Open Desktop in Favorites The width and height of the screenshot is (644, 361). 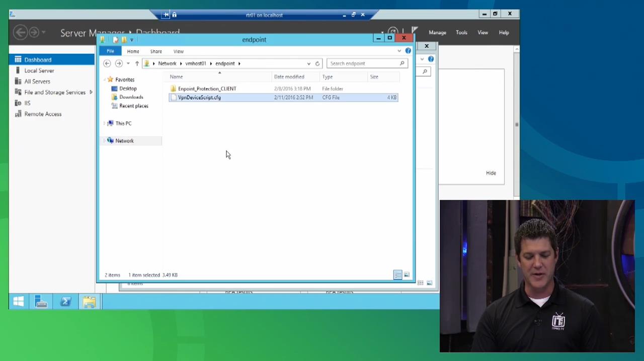point(128,88)
